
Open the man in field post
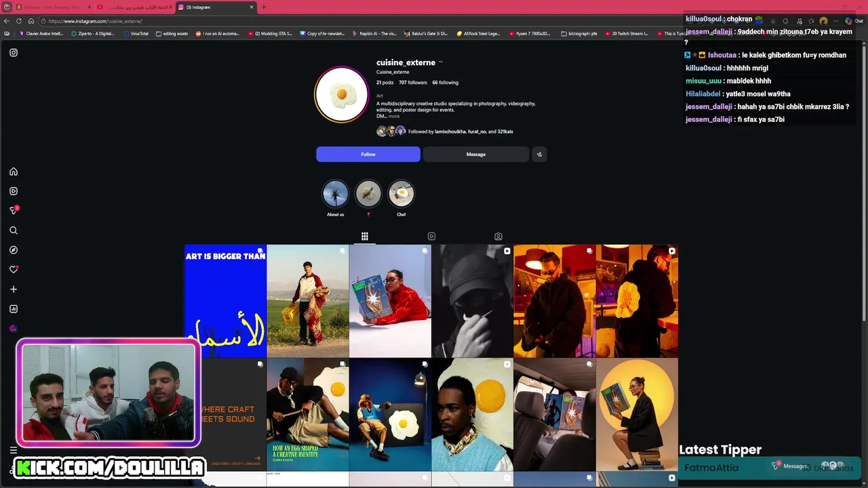(308, 301)
